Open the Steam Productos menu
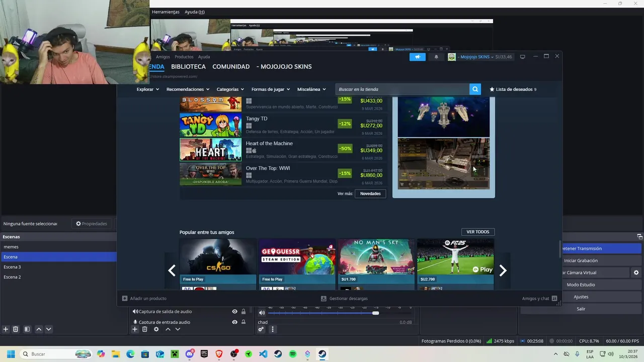644x362 pixels. pyautogui.click(x=184, y=57)
